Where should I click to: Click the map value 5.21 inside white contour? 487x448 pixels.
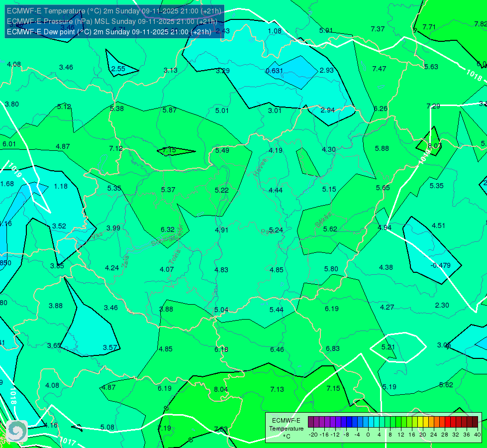point(388,347)
